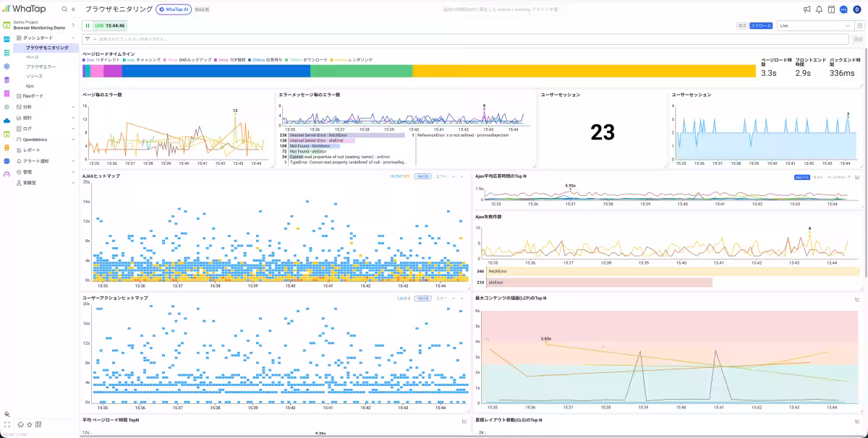Screen dimensions: 868x438
Task: Select the Ajaxパス tab in Top N widget
Action: [802, 177]
